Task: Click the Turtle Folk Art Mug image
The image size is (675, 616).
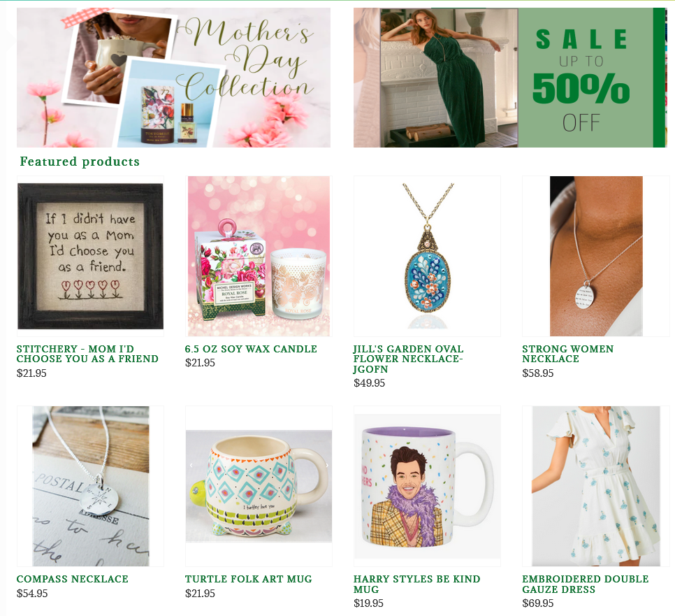Action: (x=259, y=486)
